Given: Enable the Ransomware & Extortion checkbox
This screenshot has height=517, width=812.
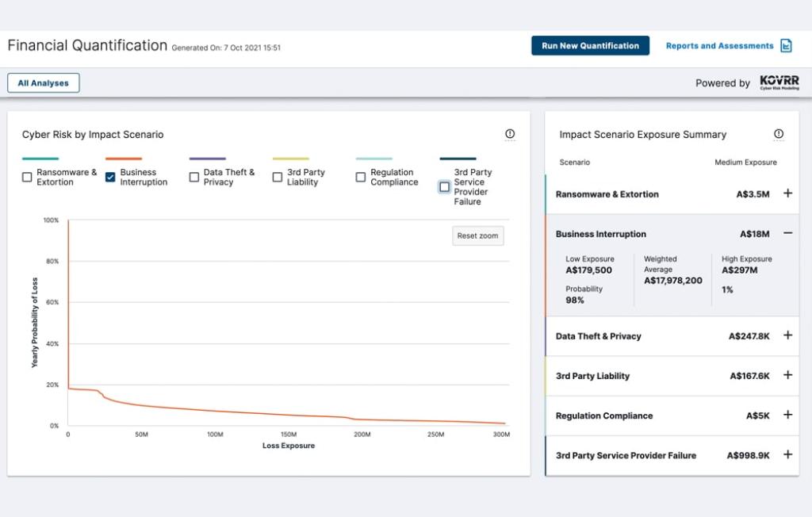Looking at the screenshot, I should coord(27,178).
